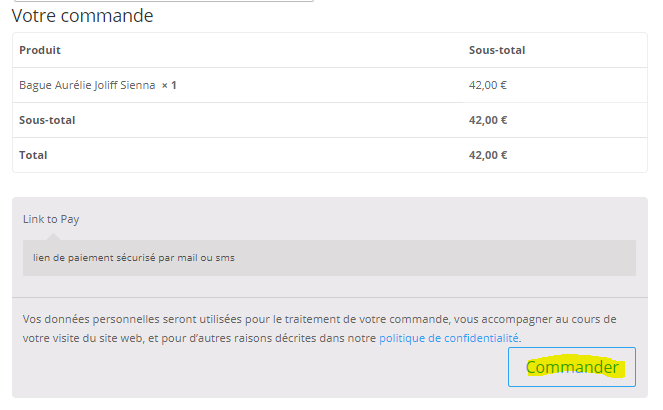Open the politique de confidentialité link
663x410 pixels.
tap(449, 338)
